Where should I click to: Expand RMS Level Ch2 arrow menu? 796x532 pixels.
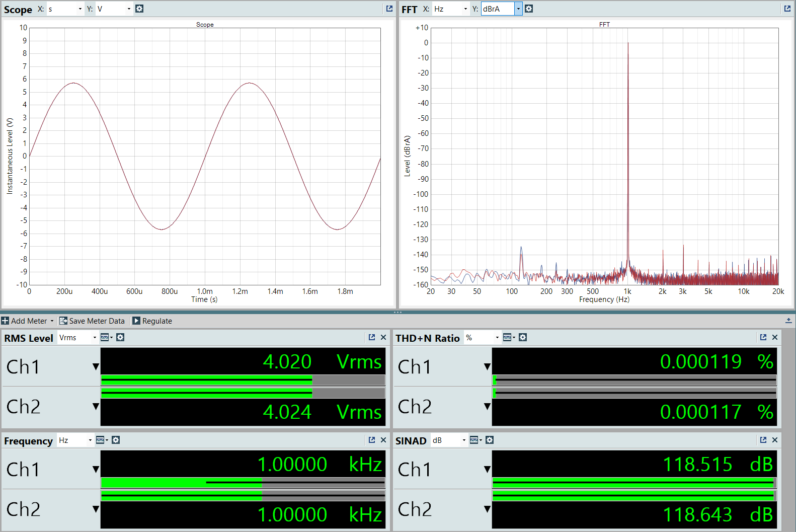coord(96,406)
